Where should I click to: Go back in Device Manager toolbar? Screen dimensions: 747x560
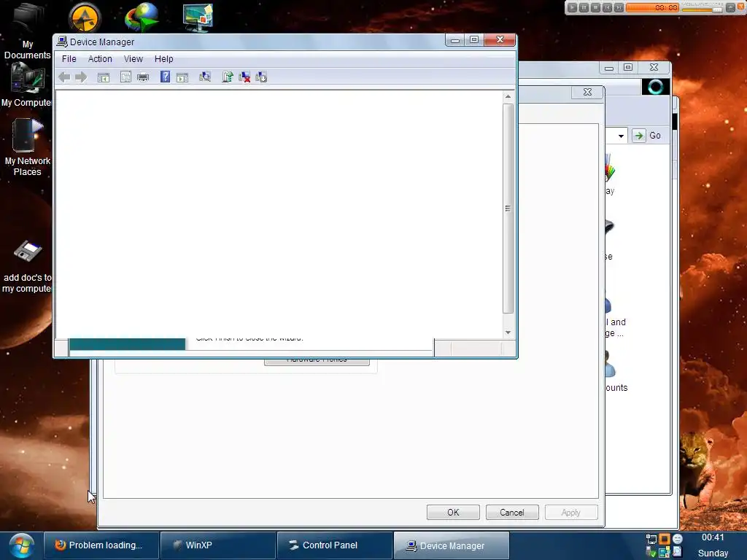point(64,77)
